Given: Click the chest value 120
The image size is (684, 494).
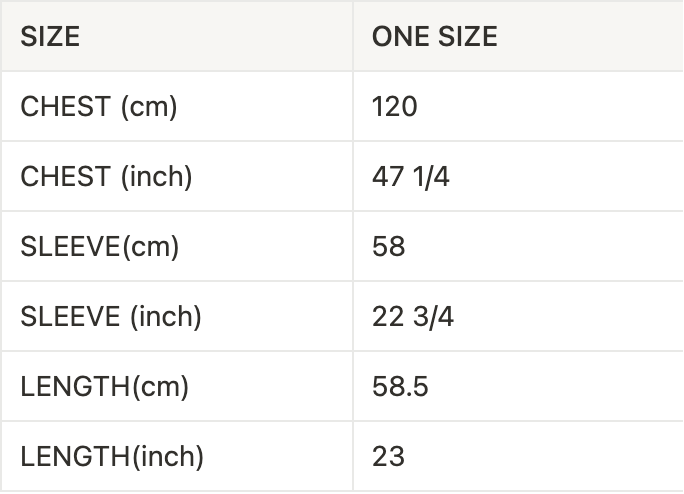Looking at the screenshot, I should (394, 107).
